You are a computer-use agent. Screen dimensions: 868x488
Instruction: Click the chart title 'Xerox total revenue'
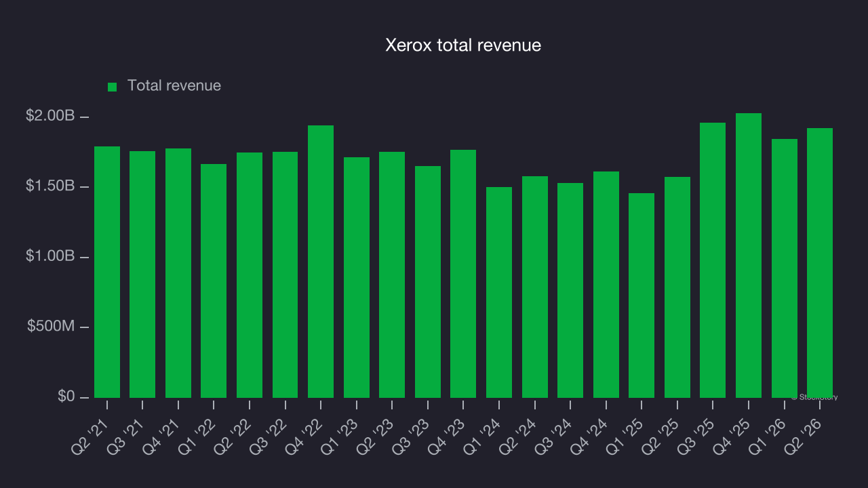pyautogui.click(x=463, y=45)
